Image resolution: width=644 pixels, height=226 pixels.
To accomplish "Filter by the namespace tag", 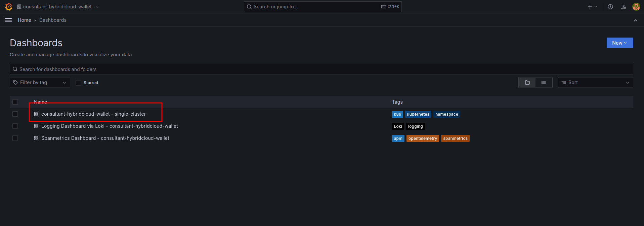I will (446, 114).
